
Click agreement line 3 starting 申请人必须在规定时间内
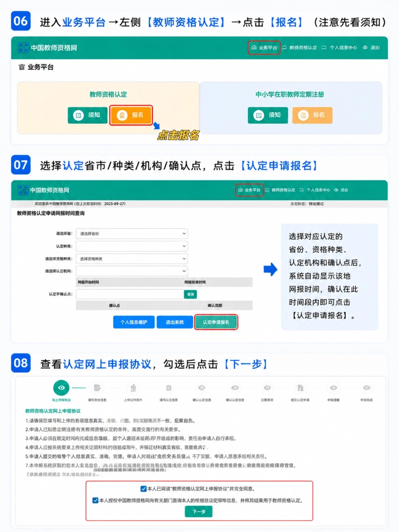(131, 438)
